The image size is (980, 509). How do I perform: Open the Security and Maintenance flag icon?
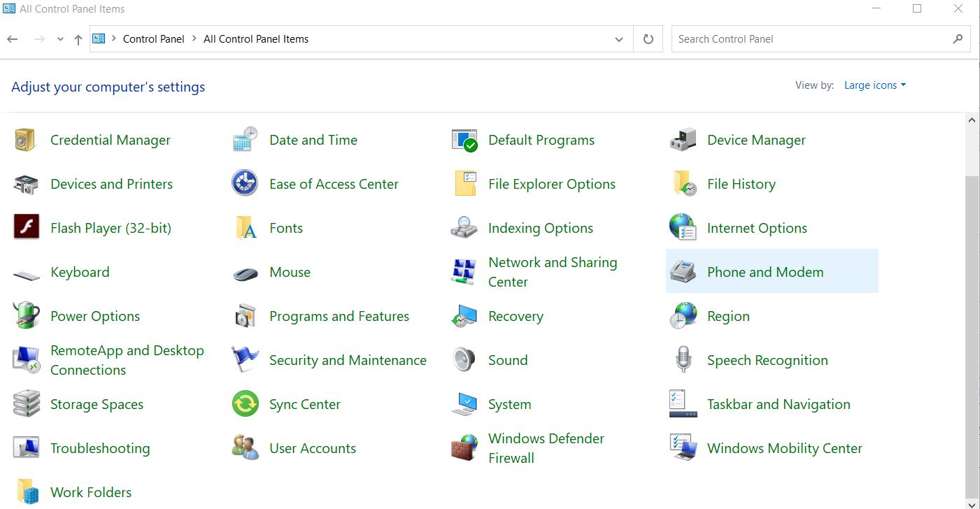click(x=246, y=359)
